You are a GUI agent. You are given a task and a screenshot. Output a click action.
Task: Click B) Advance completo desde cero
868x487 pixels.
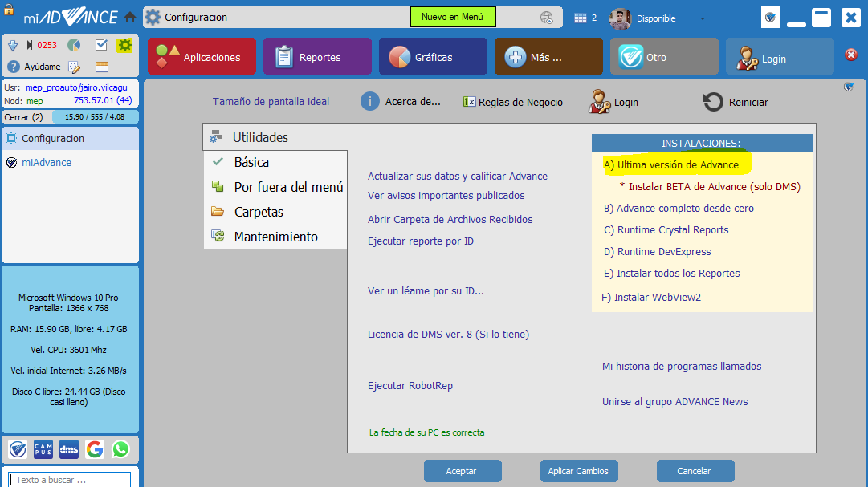tap(679, 208)
